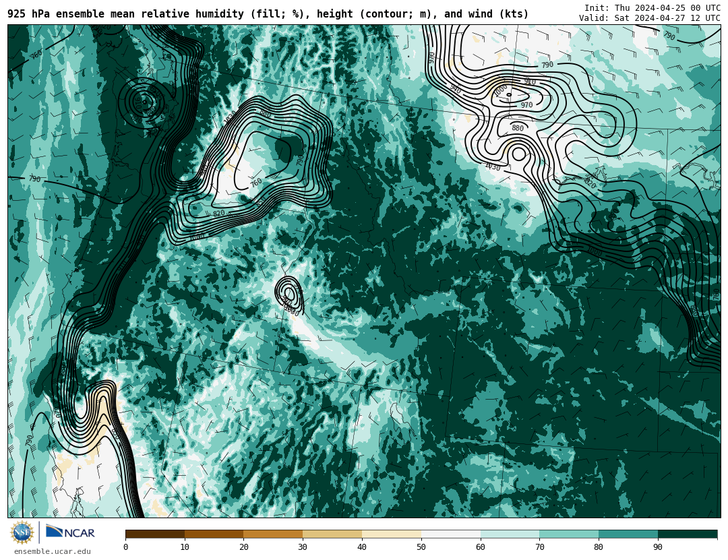Select the 925 hPa relative humidity title
This screenshot has width=728, height=560.
click(x=268, y=14)
